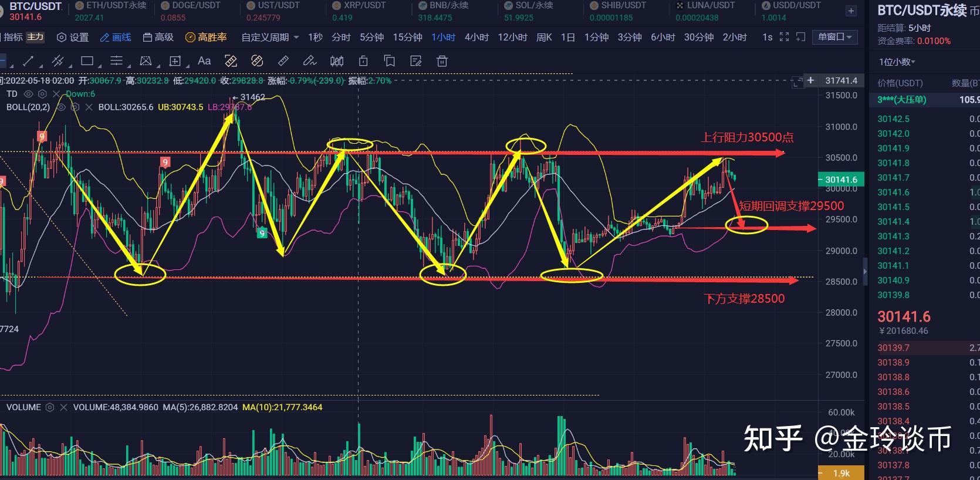The height and width of the screenshot is (480, 980).
Task: Click the current price 30141.6 axis label
Action: point(841,180)
